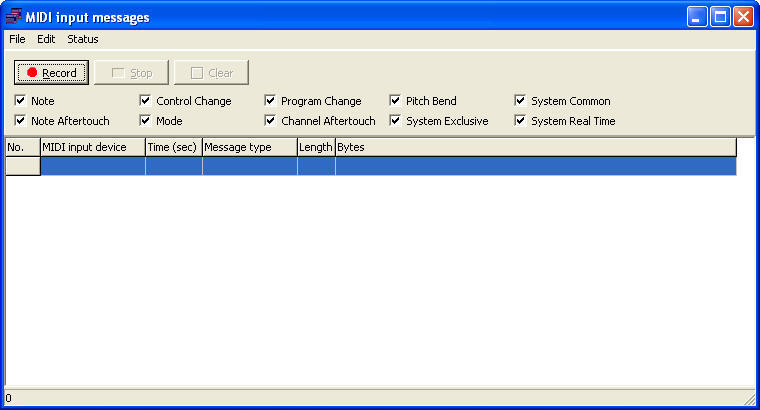Maximize the MIDI input messages window
This screenshot has width=760, height=410.
click(720, 17)
